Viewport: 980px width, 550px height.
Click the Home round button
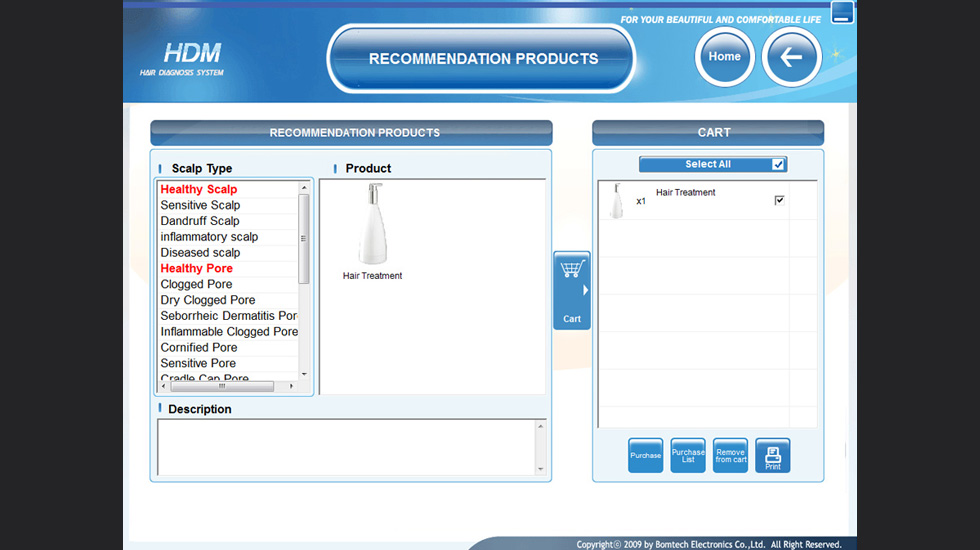(724, 57)
